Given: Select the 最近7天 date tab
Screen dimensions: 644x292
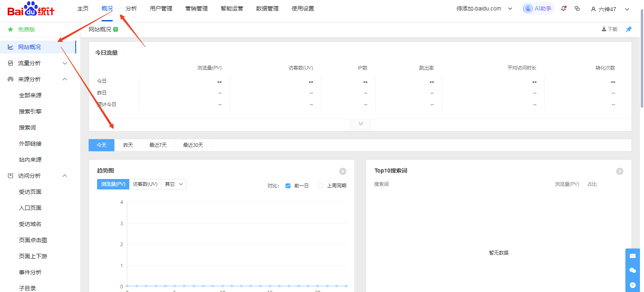Looking at the screenshot, I should pos(158,145).
